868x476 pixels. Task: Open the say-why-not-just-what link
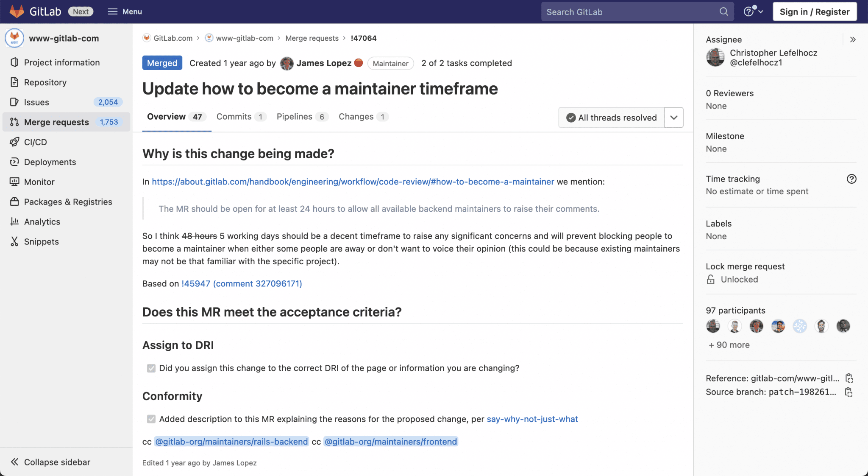[x=532, y=419]
